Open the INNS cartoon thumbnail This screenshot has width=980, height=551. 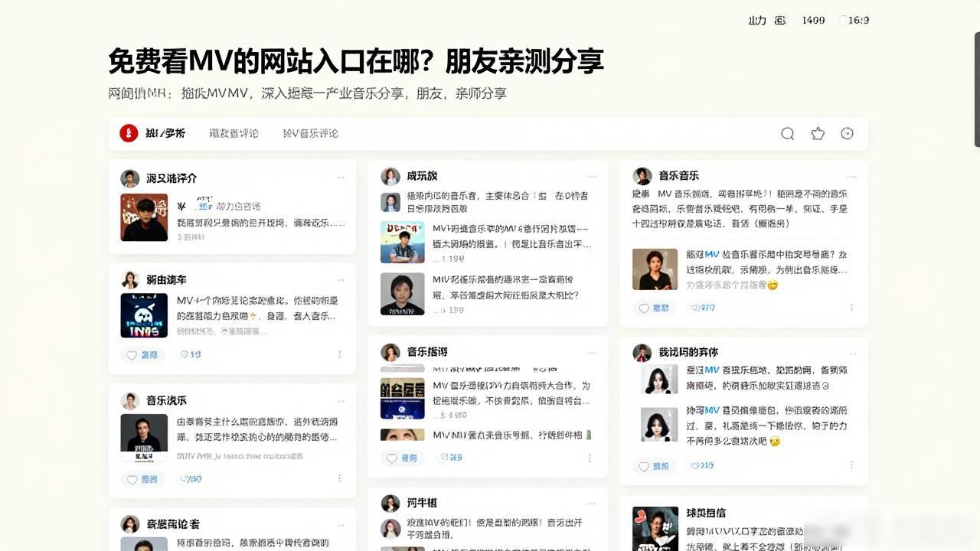[x=144, y=316]
